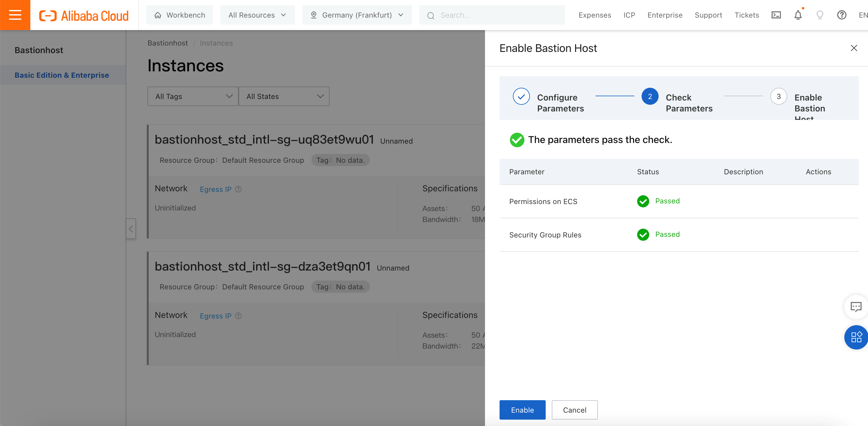Open the All Resources dropdown
This screenshot has width=868, height=426.
tap(257, 15)
